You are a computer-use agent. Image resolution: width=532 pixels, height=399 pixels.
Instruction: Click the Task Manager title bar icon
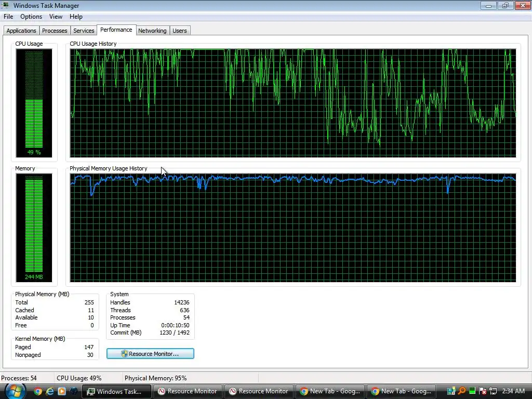[6, 5]
